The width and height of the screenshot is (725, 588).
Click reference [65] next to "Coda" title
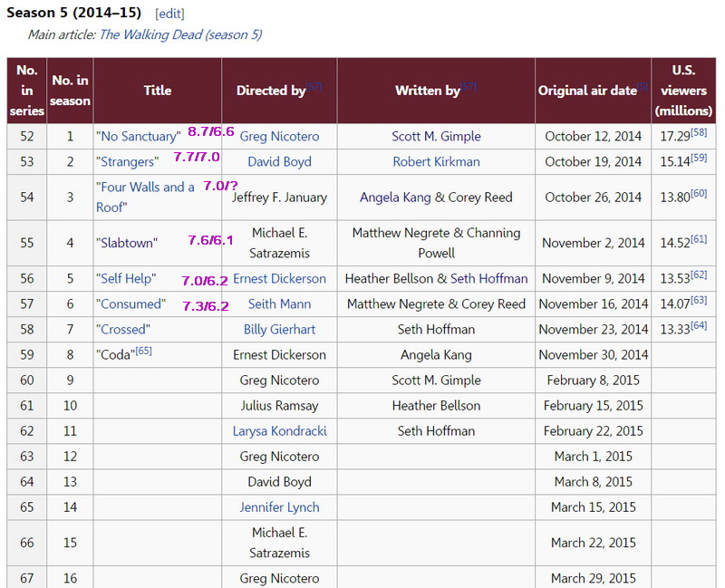coord(143,351)
